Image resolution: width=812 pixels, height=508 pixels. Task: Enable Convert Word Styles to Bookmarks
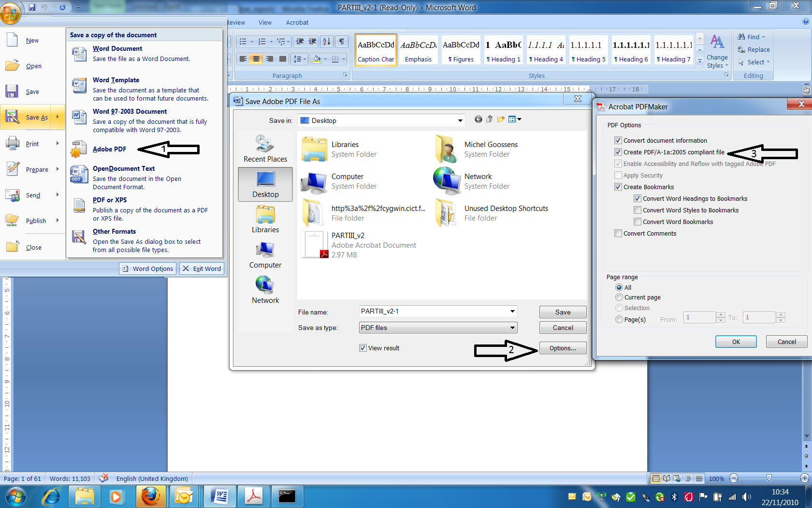(637, 210)
